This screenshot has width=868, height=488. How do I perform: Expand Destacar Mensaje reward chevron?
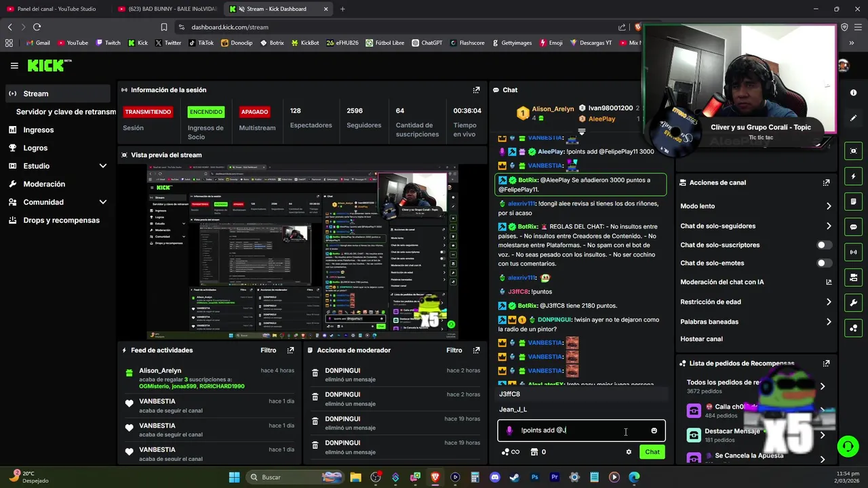click(x=823, y=435)
